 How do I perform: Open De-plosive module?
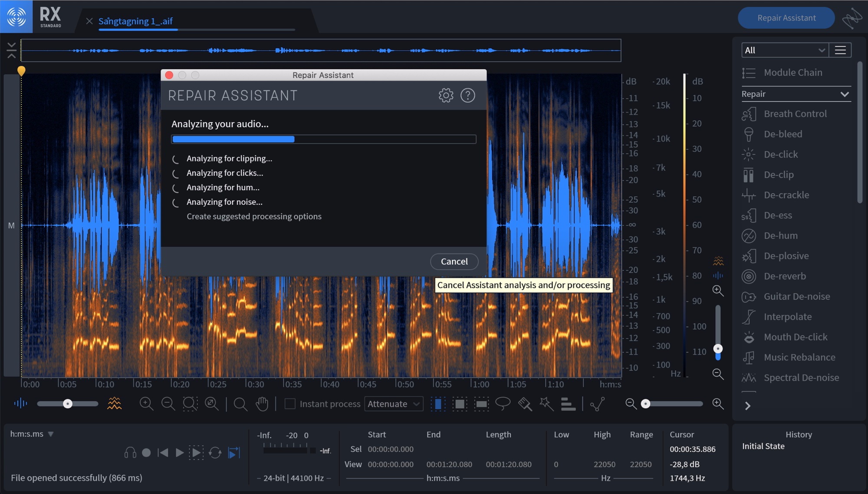pyautogui.click(x=776, y=256)
